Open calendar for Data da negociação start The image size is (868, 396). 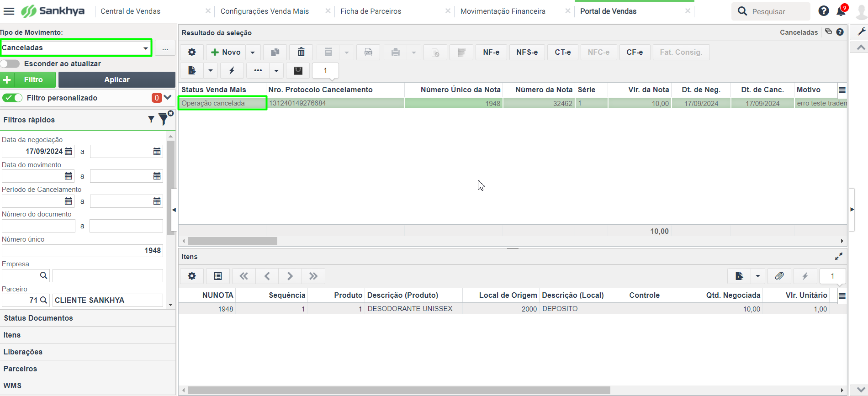pyautogui.click(x=69, y=151)
